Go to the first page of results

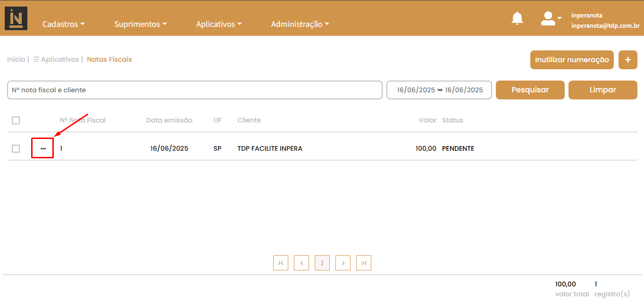click(x=281, y=263)
